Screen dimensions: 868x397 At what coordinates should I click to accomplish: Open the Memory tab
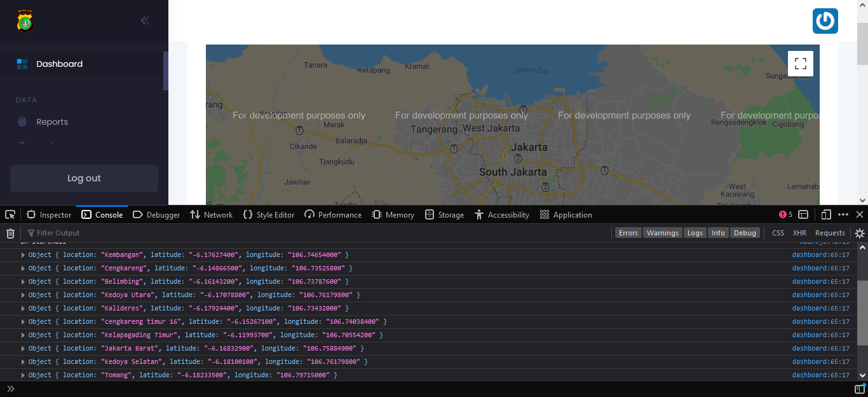393,214
